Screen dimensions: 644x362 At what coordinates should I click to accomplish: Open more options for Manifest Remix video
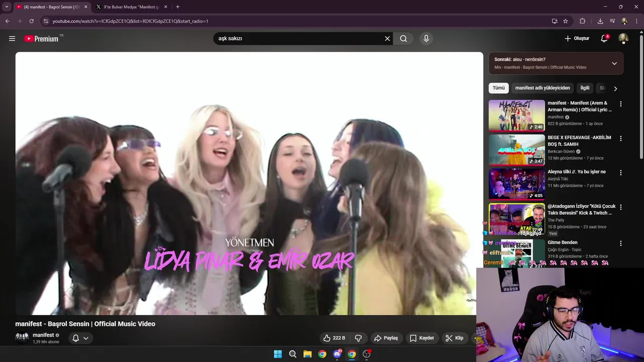tap(621, 104)
